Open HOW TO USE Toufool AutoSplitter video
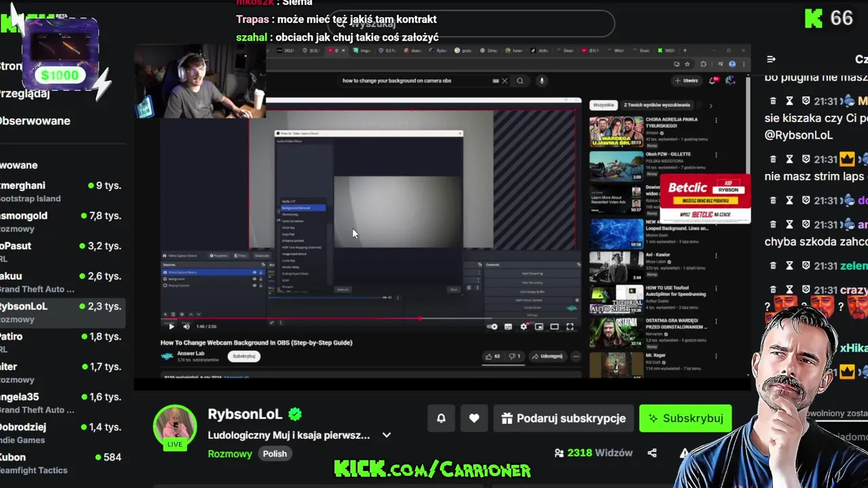Viewport: 868px width, 488px height. click(x=616, y=300)
